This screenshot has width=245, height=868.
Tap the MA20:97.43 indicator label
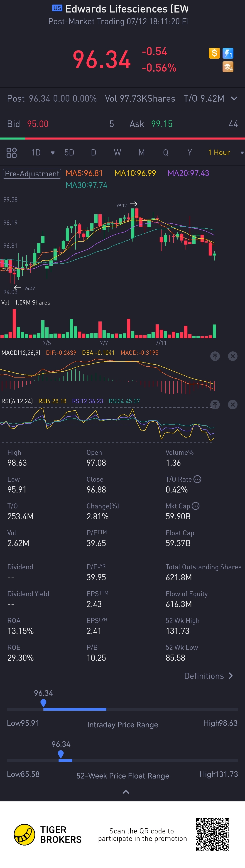coord(189,173)
